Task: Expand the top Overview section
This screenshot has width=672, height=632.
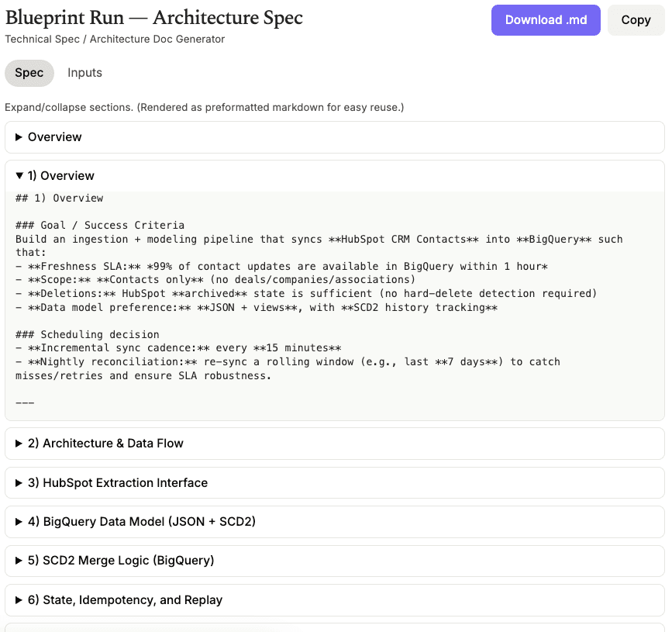Action: (x=334, y=137)
